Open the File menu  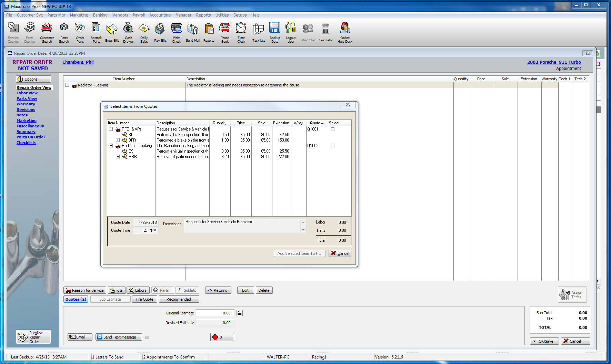(9, 15)
